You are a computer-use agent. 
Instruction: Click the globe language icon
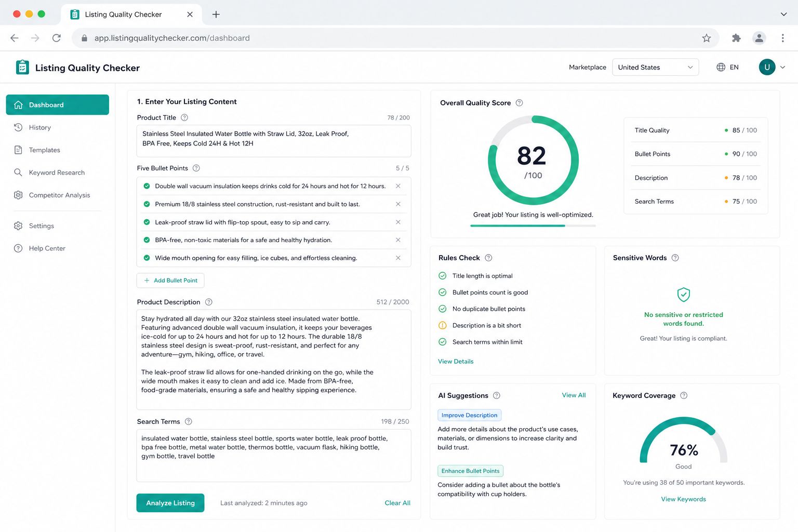[721, 67]
